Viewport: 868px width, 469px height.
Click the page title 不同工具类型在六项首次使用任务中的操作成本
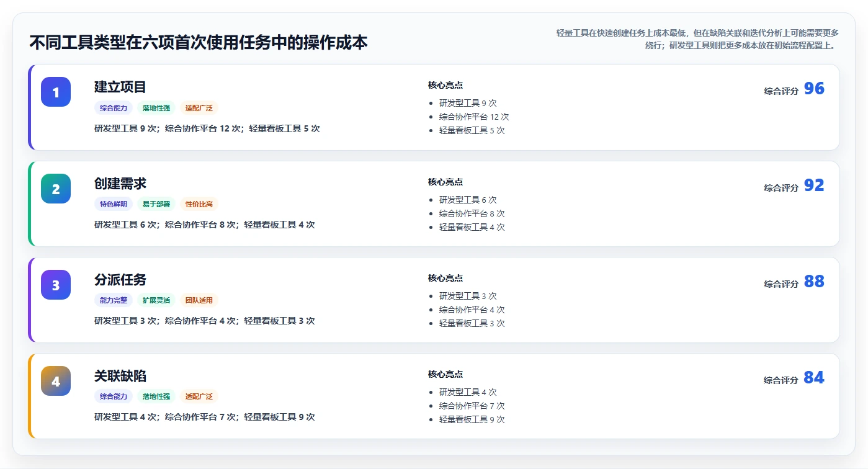pyautogui.click(x=199, y=42)
